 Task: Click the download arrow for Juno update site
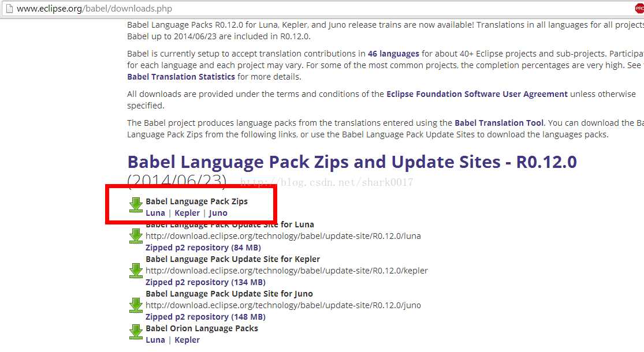point(136,305)
